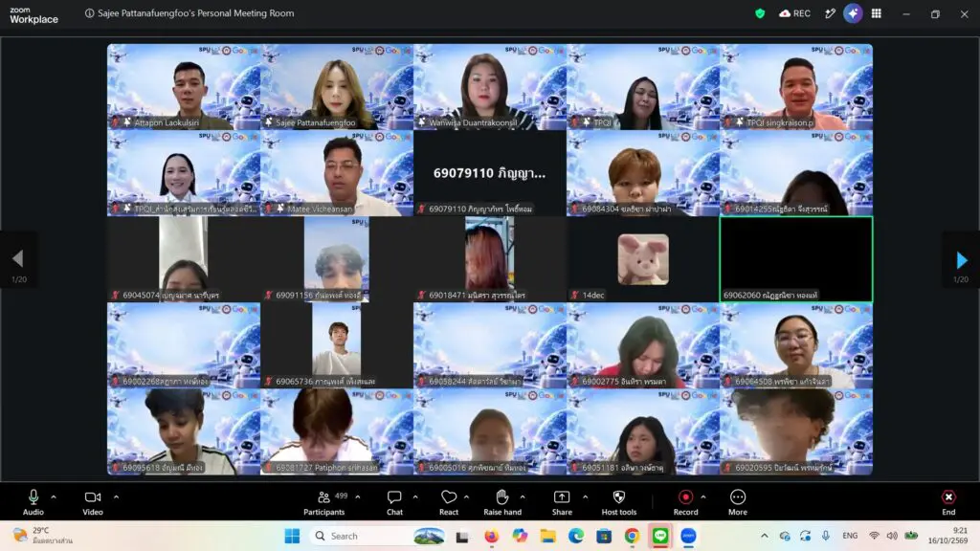Open Firefox from the taskbar
The image size is (980, 551).
492,536
